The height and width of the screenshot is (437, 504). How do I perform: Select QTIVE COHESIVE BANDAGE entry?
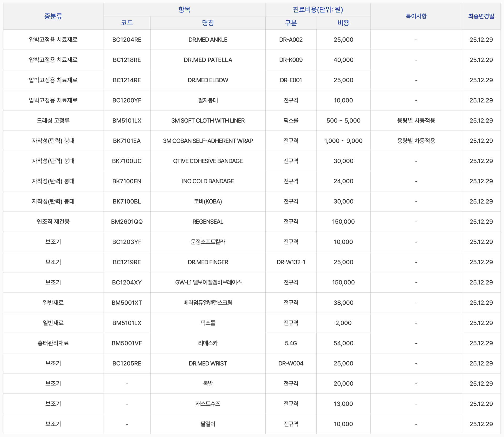[208, 161]
